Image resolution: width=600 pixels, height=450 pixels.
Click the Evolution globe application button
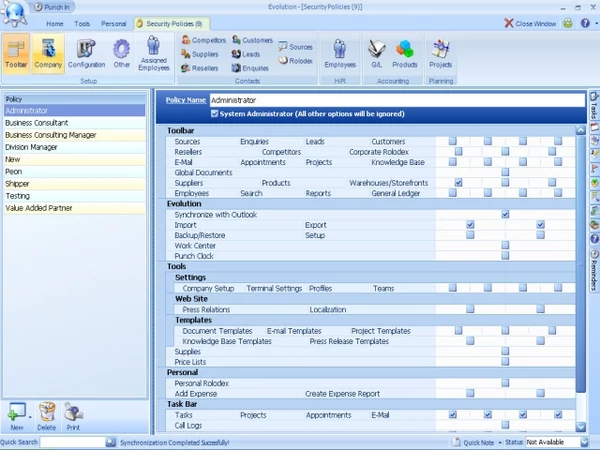pyautogui.click(x=14, y=13)
